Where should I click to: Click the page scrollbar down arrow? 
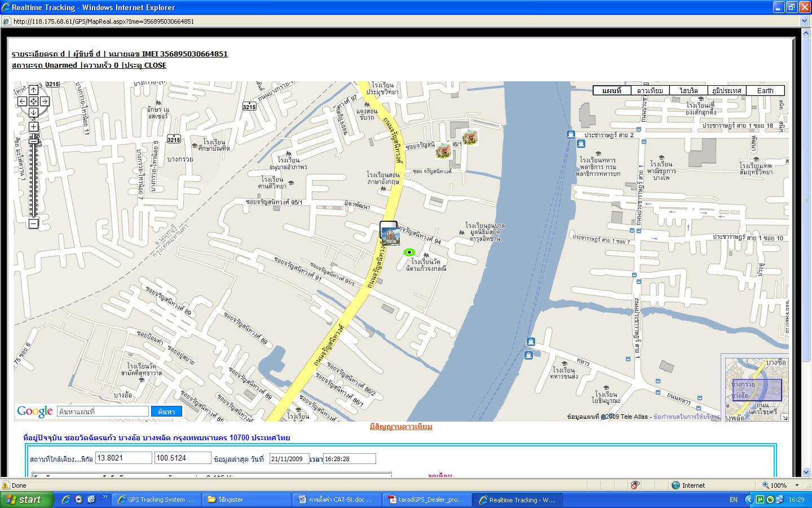[x=807, y=472]
